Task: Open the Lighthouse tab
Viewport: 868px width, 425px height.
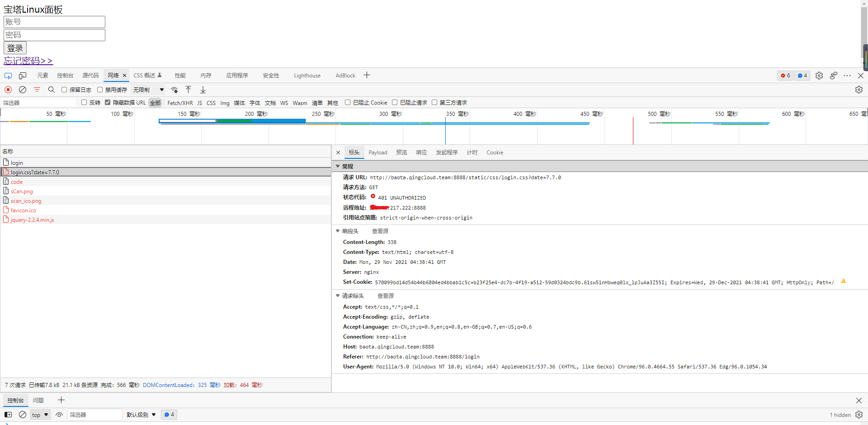Action: coord(307,76)
